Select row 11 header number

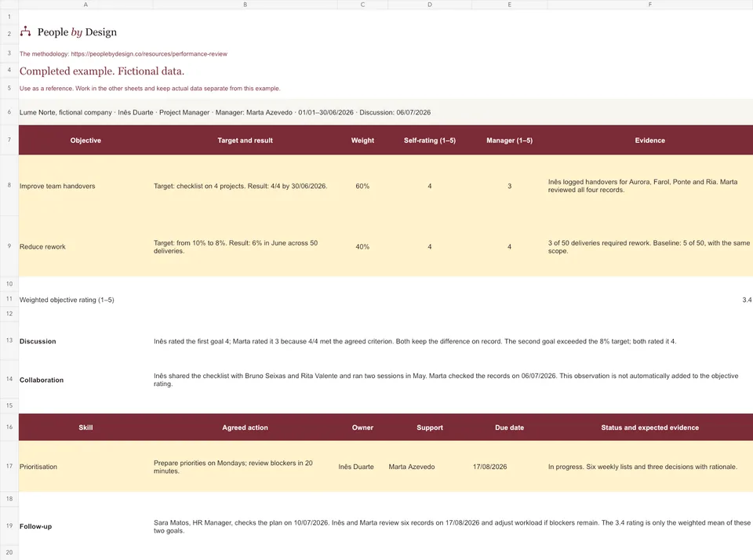(x=9, y=299)
